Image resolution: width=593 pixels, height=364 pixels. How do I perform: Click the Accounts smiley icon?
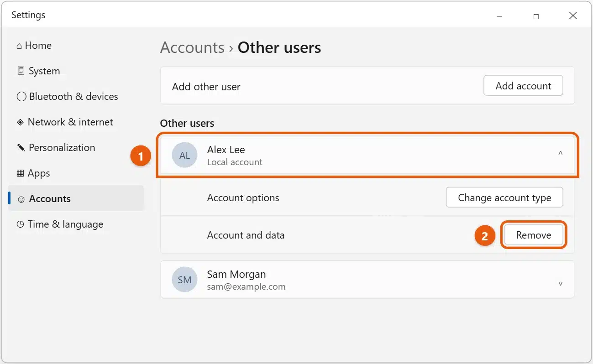pyautogui.click(x=21, y=199)
